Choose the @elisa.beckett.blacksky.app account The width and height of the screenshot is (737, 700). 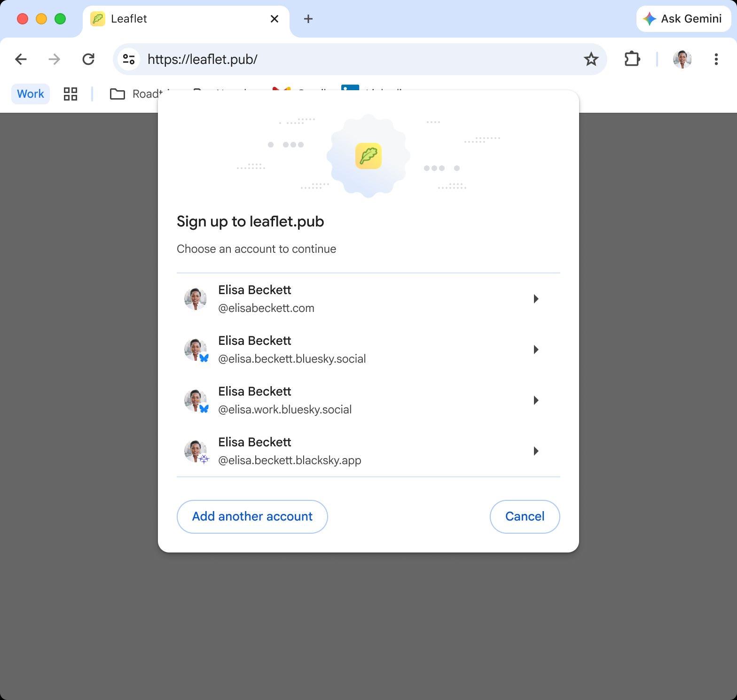click(368, 451)
